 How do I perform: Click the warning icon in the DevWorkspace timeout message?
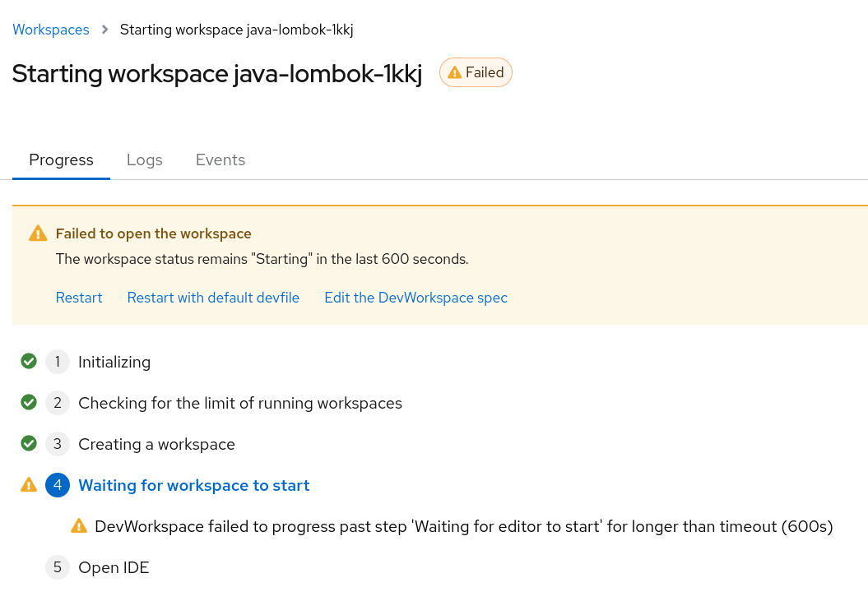click(x=79, y=525)
